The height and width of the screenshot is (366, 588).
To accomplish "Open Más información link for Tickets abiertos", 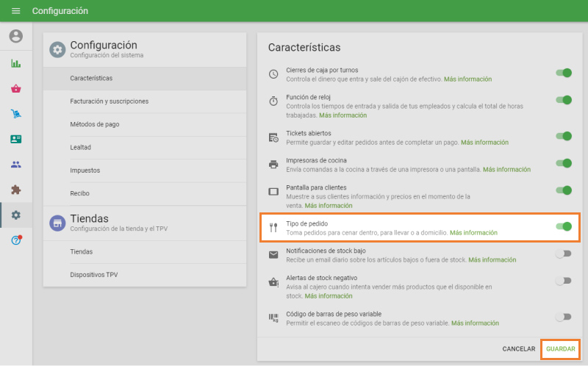I will (485, 143).
